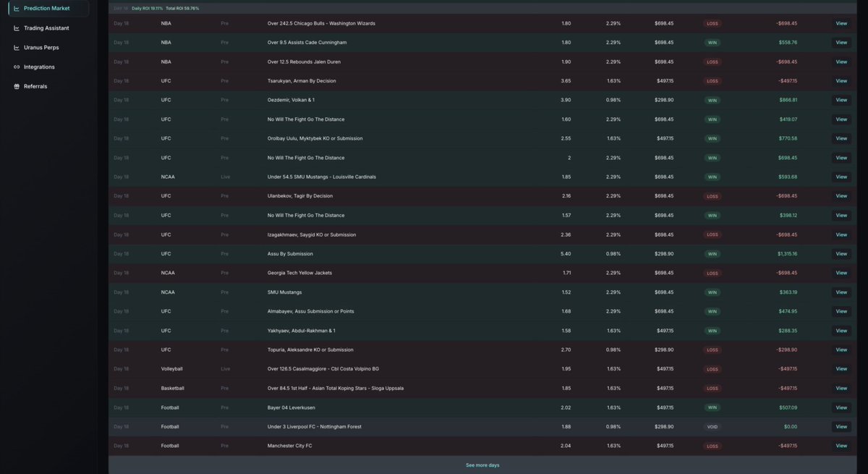View Under 3 Liverpool - Nottingham Forest bet
Viewport: 868px width, 474px height.
click(x=841, y=427)
